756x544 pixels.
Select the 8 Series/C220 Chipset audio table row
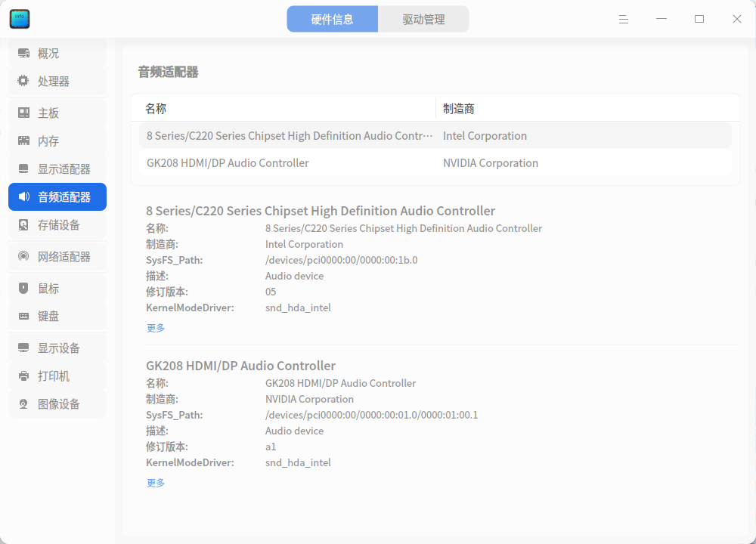coord(435,136)
